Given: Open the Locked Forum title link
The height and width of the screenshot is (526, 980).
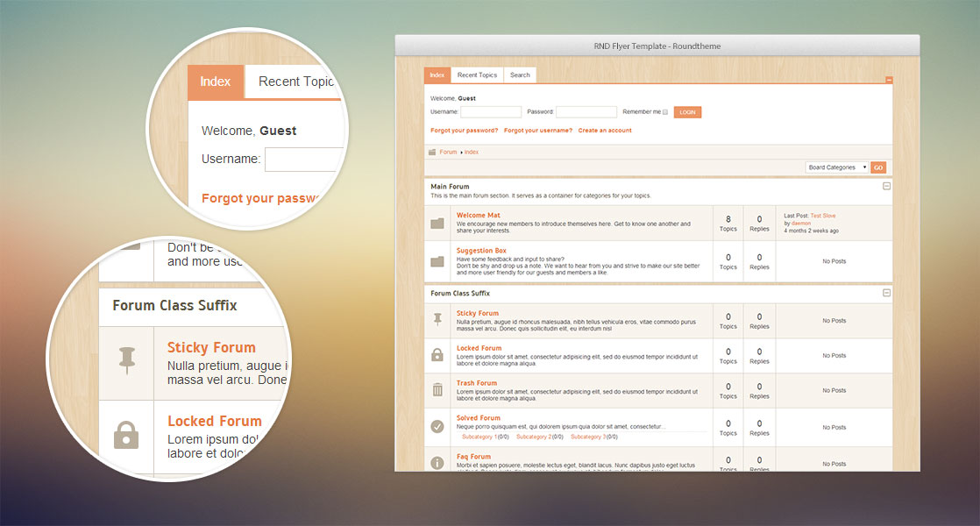Looking at the screenshot, I should pyautogui.click(x=479, y=348).
